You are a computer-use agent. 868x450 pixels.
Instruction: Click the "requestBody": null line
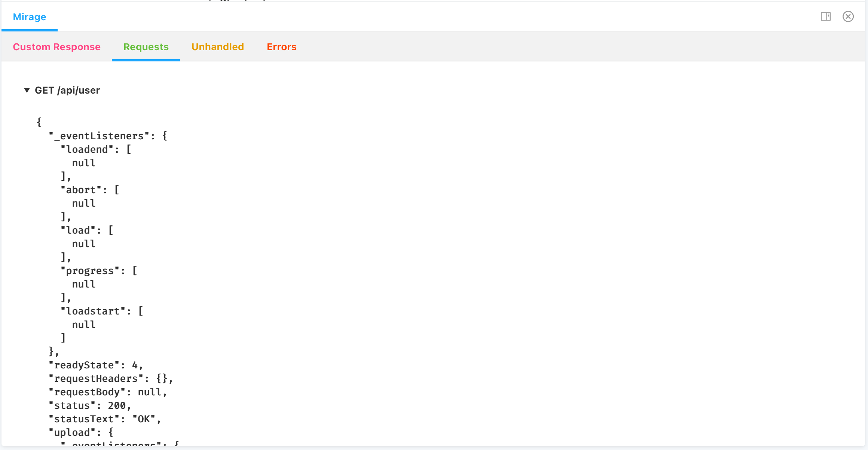pos(107,392)
